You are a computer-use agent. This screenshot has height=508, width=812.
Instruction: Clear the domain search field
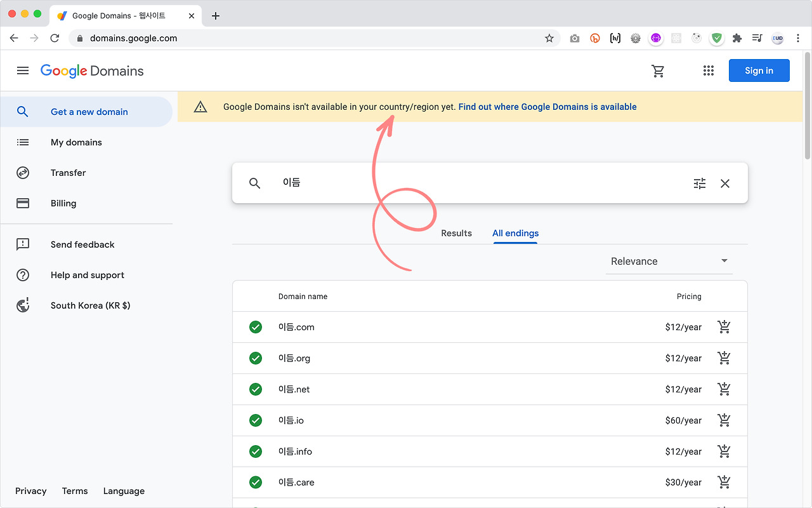click(x=725, y=184)
